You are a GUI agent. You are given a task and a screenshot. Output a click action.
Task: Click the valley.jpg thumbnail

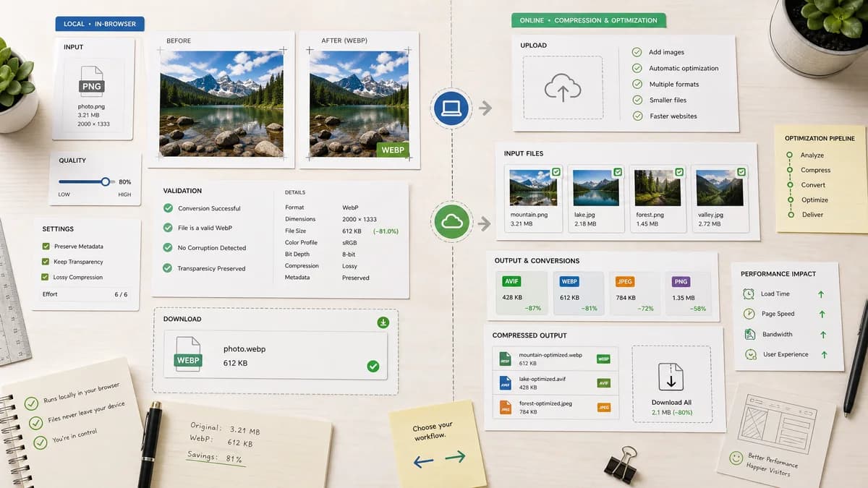(719, 188)
